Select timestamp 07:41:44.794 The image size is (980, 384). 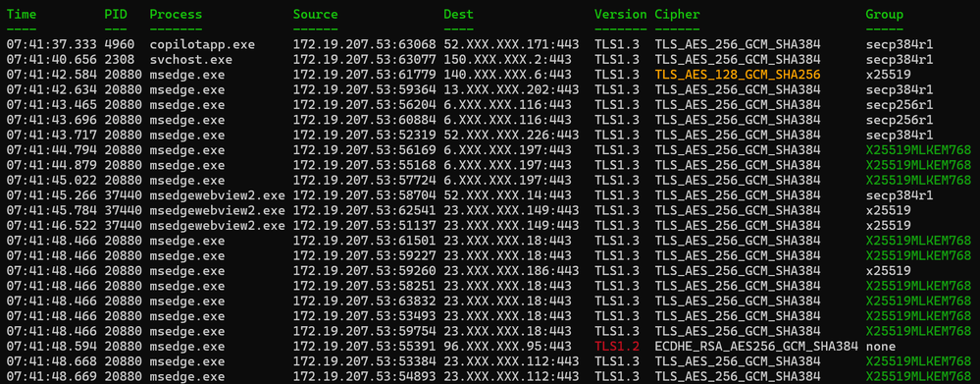(52, 149)
